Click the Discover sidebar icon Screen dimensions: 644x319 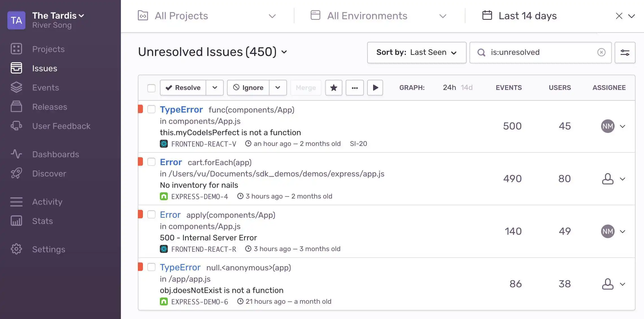tap(16, 173)
